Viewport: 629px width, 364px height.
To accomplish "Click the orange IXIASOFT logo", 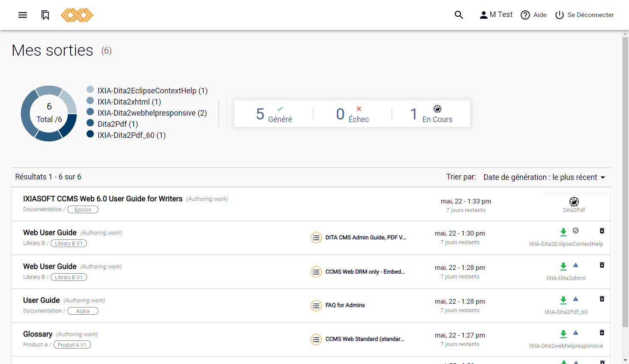I will pos(77,15).
